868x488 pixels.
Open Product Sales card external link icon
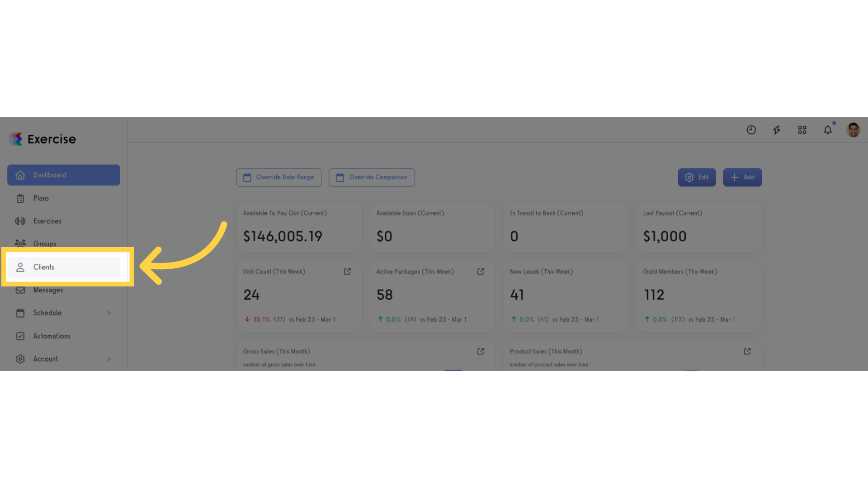coord(747,351)
